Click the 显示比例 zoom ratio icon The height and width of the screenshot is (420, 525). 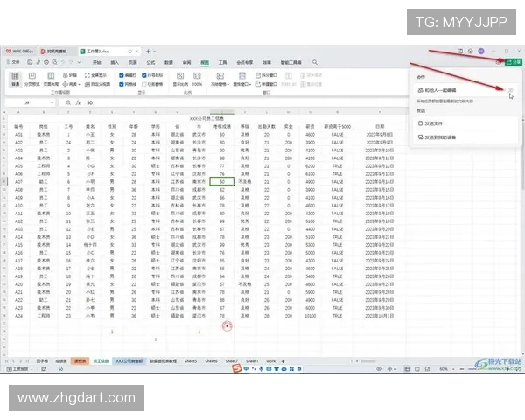(x=178, y=79)
